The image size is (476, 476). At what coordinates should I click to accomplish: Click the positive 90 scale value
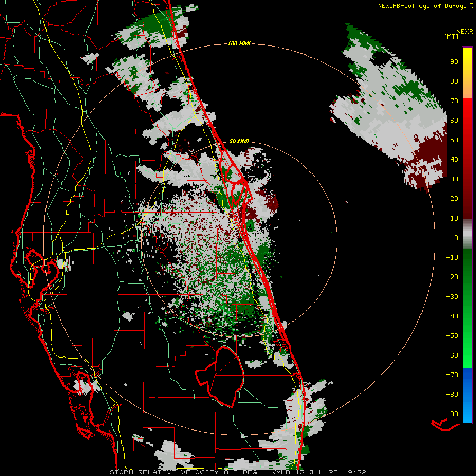[x=454, y=62]
